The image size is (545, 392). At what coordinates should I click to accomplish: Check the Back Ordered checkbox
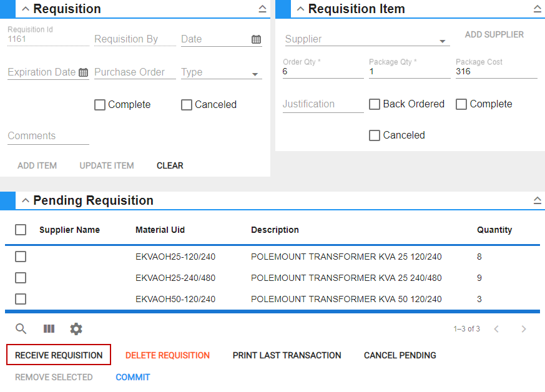coord(375,104)
